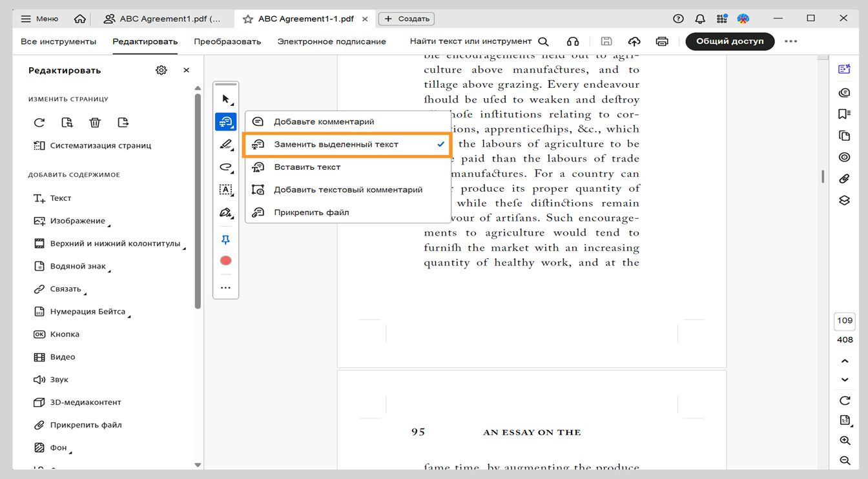Open edit panel settings gear
This screenshot has width=868, height=479.
pos(161,70)
